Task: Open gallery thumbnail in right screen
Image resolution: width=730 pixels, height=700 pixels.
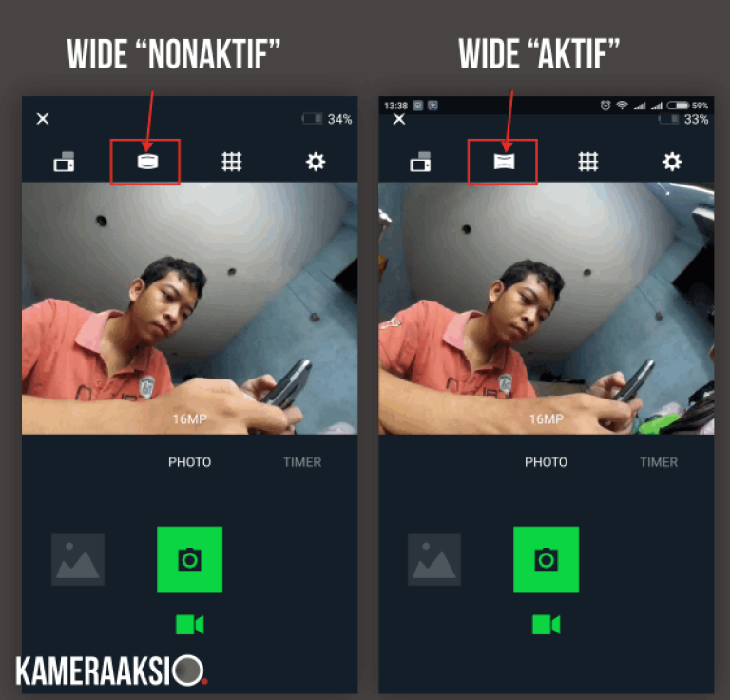Action: pos(434,559)
